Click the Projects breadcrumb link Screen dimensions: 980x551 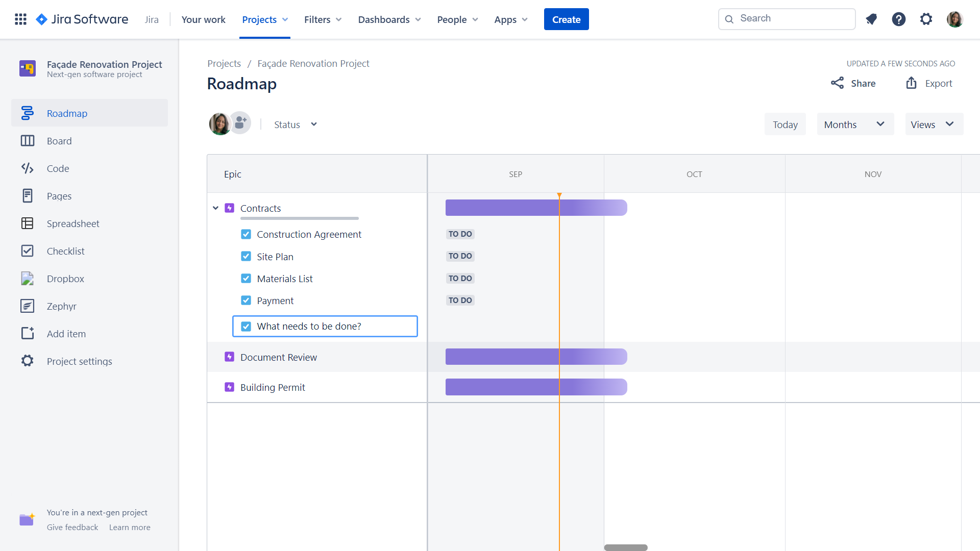224,63
